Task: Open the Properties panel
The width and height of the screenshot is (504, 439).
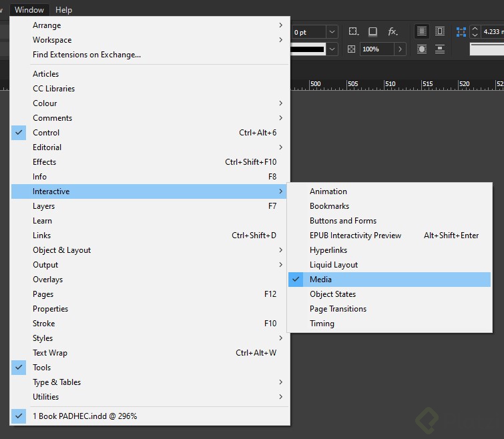Action: pyautogui.click(x=150, y=309)
